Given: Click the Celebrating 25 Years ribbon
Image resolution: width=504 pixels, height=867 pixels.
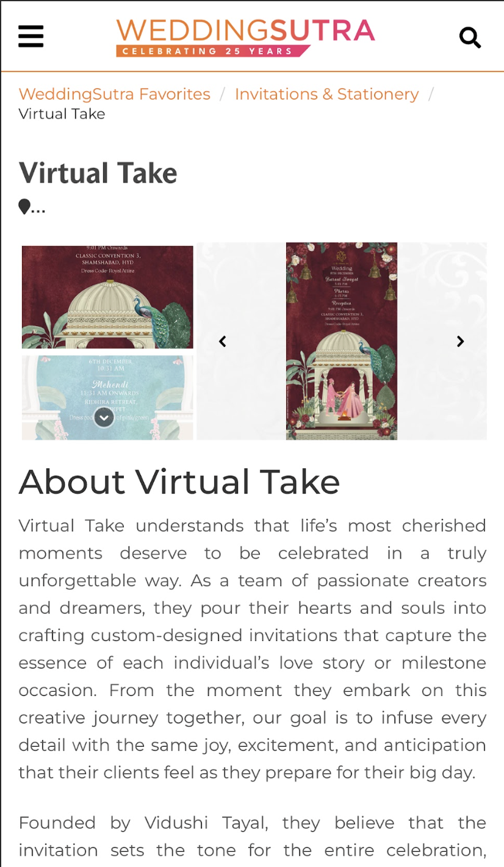Looking at the screenshot, I should [212, 51].
